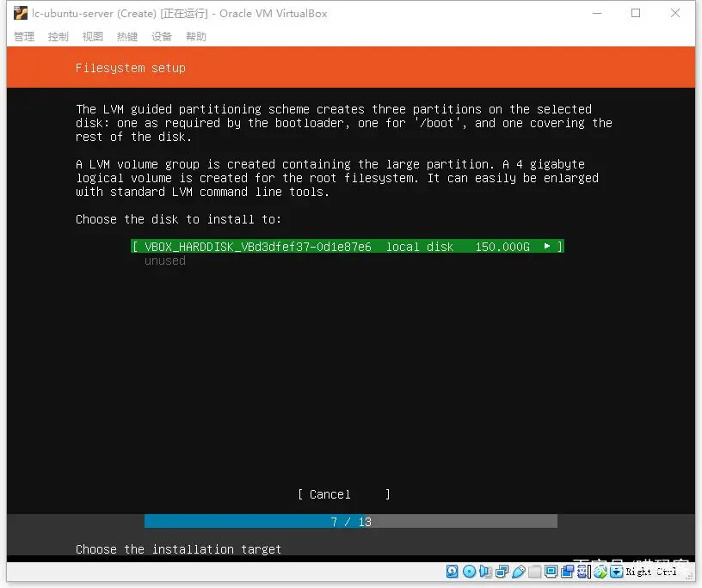Click the 'Filesystem setup' header text

[x=130, y=68]
